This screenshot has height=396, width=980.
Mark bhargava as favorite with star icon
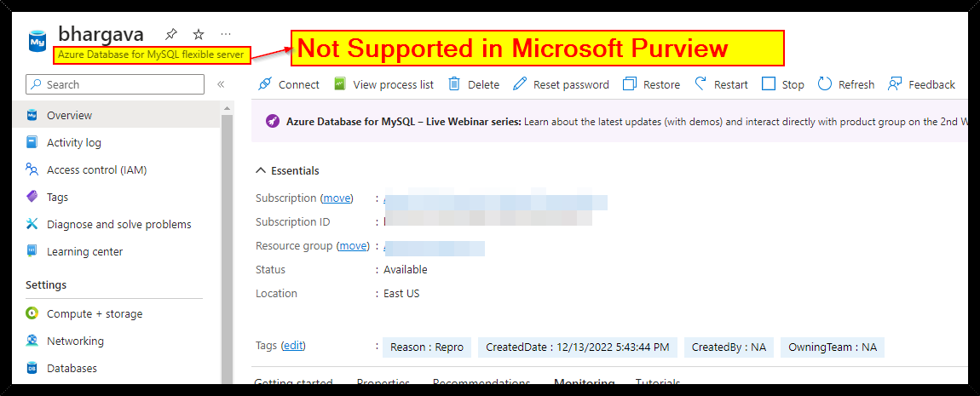(x=198, y=34)
